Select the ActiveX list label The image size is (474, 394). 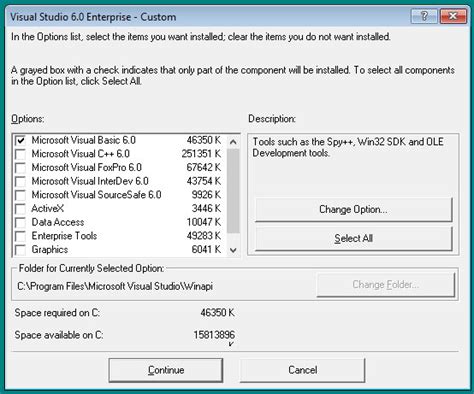(x=47, y=209)
